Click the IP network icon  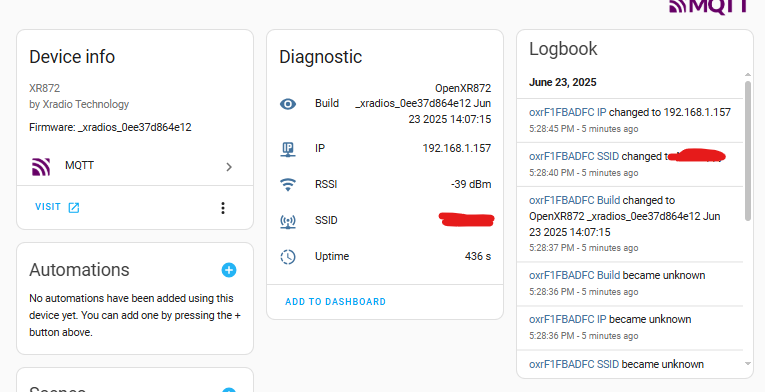coord(288,149)
